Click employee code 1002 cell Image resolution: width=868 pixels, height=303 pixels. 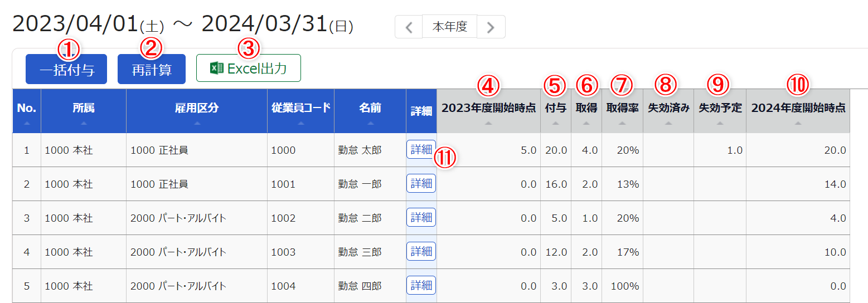(301, 218)
